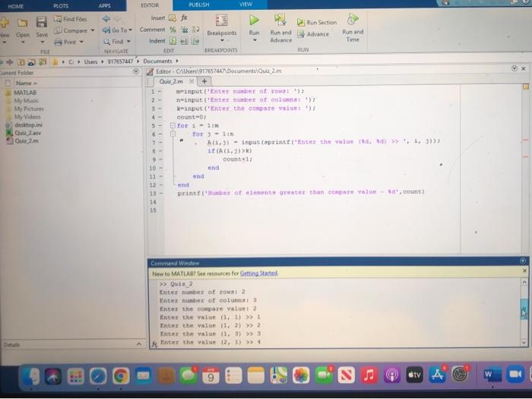Switch to the PLOTS tab

[x=61, y=6]
